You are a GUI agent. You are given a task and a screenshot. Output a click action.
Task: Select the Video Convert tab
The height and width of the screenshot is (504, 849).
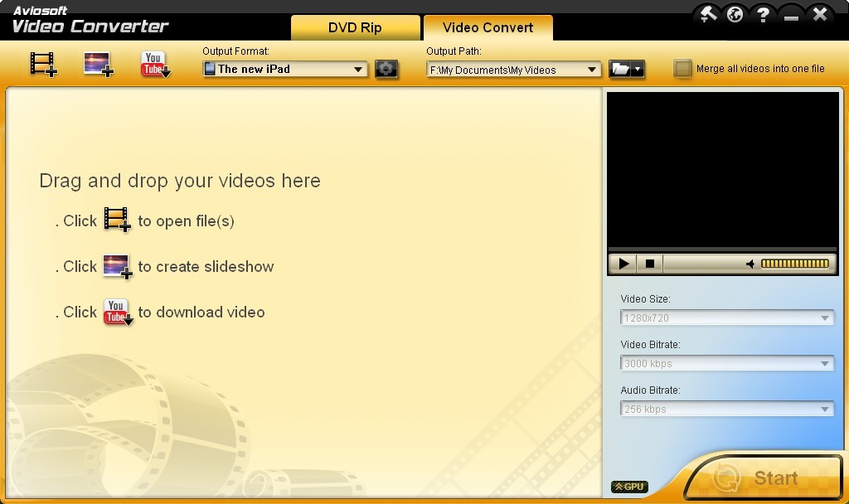click(488, 27)
